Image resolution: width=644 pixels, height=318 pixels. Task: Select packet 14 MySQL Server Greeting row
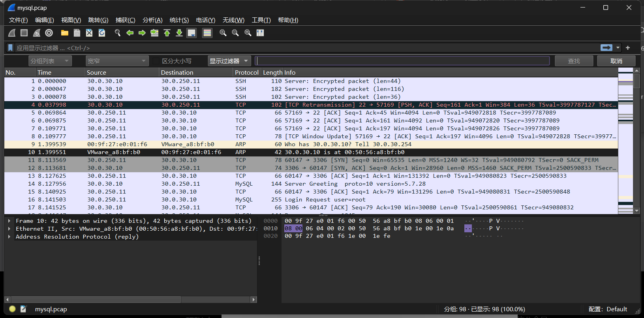311,184
